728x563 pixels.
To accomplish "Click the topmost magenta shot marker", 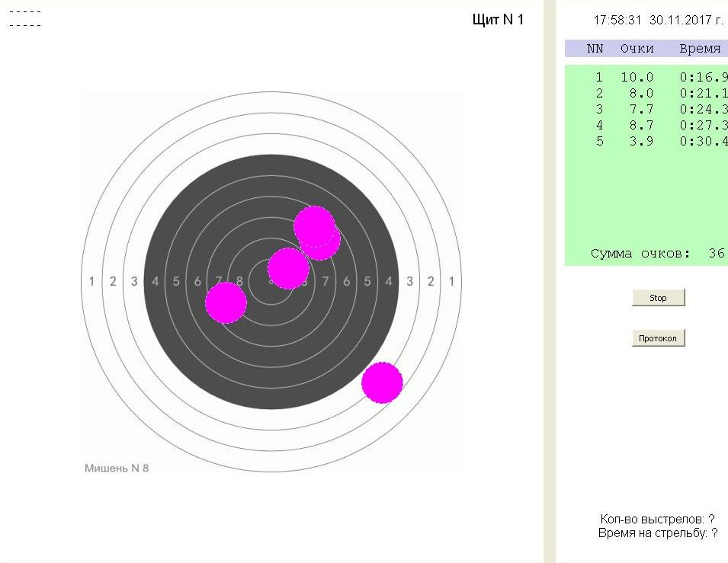I will coord(314,224).
